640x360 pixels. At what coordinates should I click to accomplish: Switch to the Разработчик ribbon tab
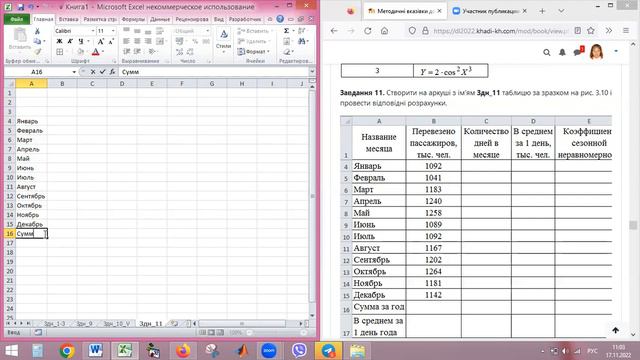[x=244, y=19]
